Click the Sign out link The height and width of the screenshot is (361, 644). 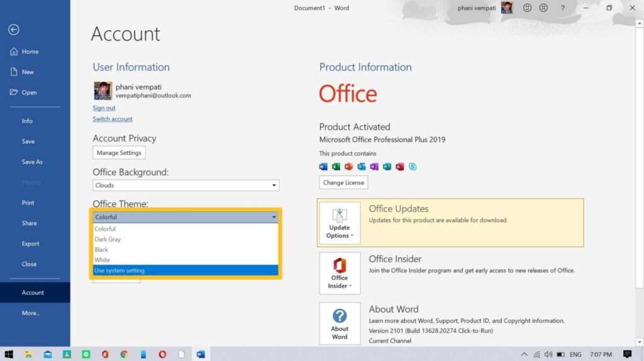click(x=104, y=108)
